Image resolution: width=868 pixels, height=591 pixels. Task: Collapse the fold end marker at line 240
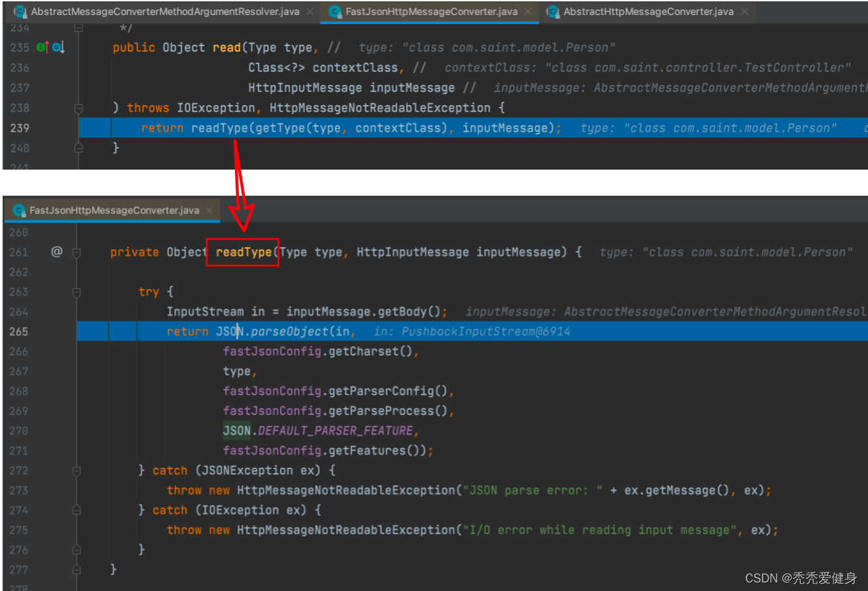coord(78,148)
